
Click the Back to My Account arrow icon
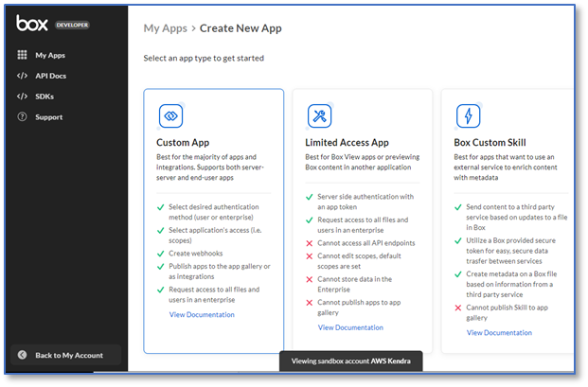pyautogui.click(x=22, y=355)
